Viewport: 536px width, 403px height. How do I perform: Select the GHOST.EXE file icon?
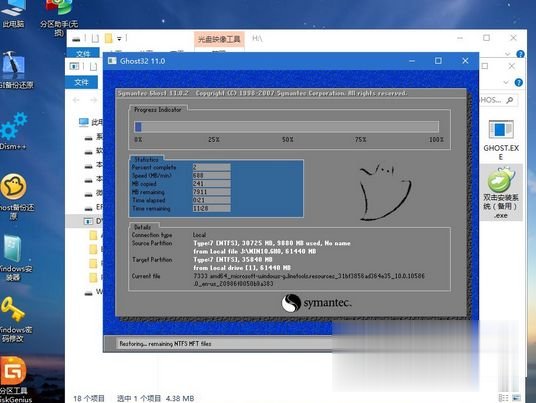pos(501,139)
